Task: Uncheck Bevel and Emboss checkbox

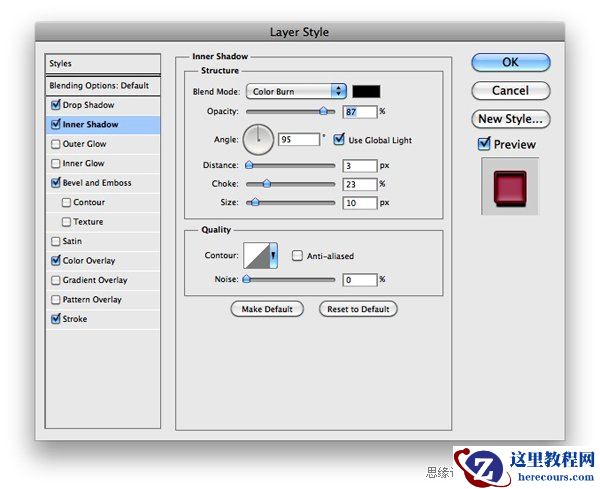Action: pyautogui.click(x=56, y=183)
